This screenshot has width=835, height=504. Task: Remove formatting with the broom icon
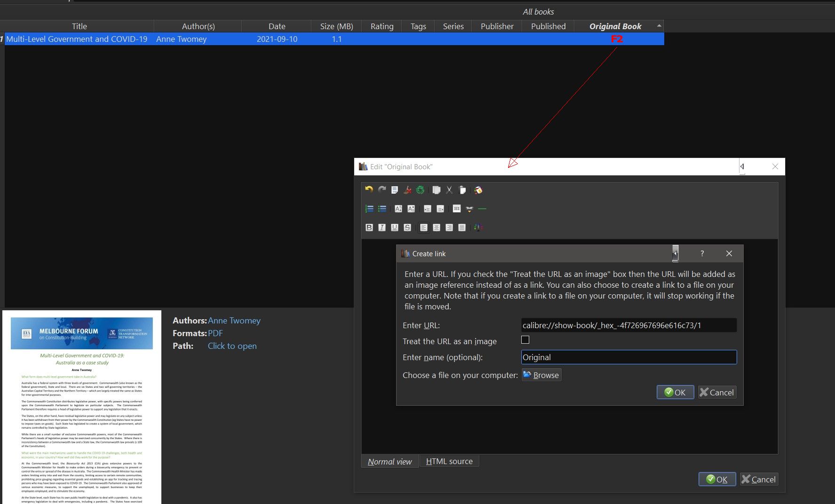407,190
